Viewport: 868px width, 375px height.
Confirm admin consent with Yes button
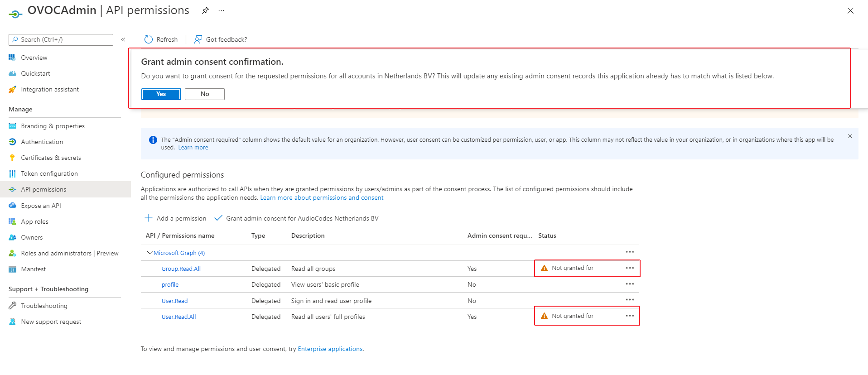[x=161, y=94]
